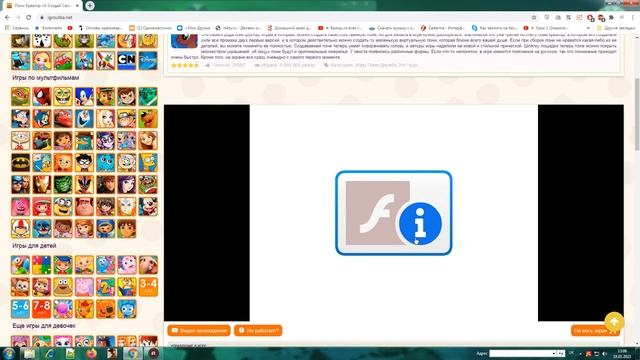Open the SpongeBob games icon

pos(63,97)
